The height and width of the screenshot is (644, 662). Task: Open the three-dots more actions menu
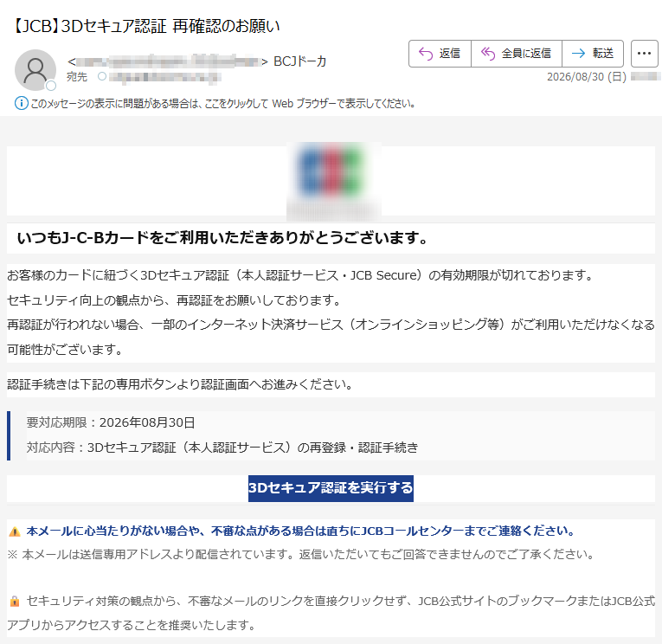pyautogui.click(x=645, y=54)
